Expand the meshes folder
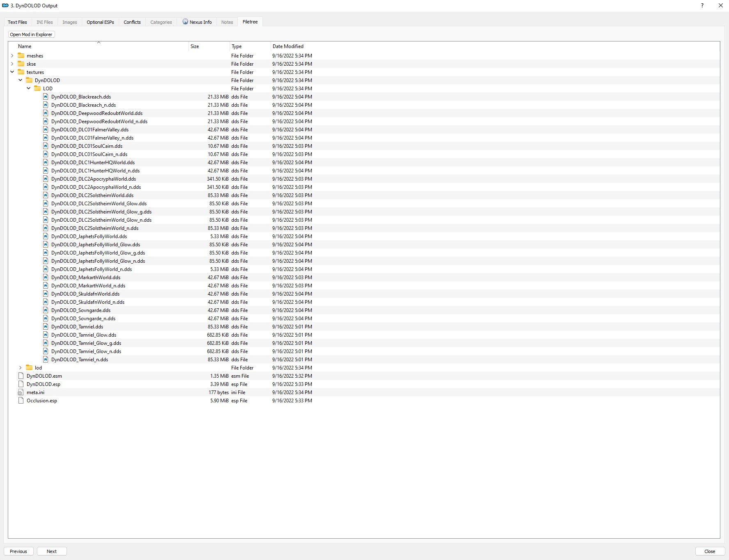 pos(12,55)
